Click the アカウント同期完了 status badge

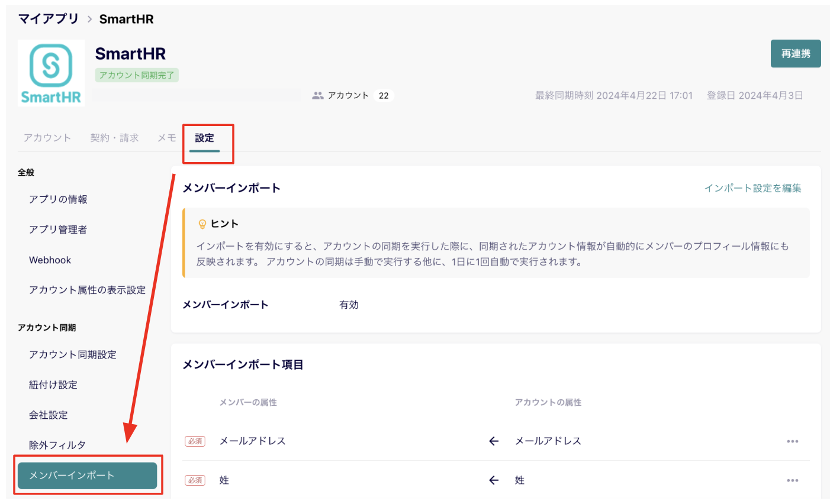(137, 75)
